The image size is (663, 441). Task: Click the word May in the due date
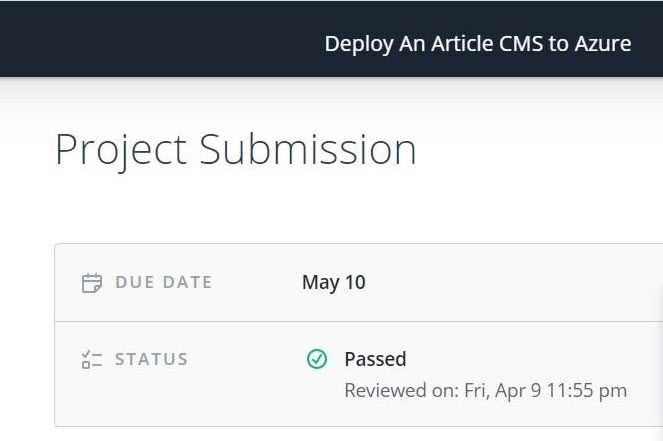tap(321, 283)
